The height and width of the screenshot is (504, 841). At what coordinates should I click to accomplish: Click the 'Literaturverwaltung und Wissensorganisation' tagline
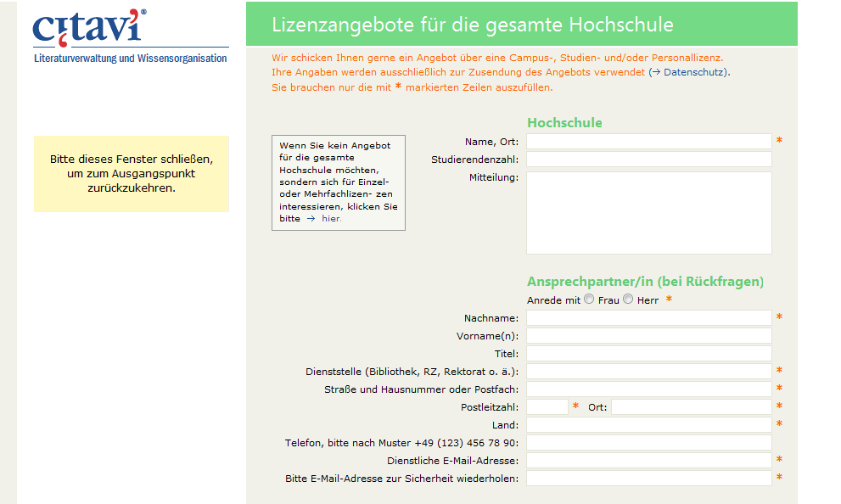click(x=131, y=59)
